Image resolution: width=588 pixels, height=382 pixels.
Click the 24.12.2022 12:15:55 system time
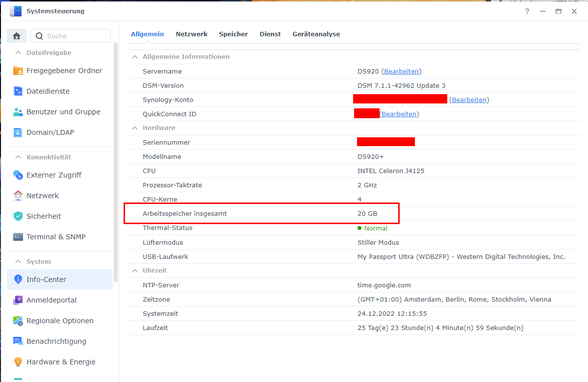point(392,314)
